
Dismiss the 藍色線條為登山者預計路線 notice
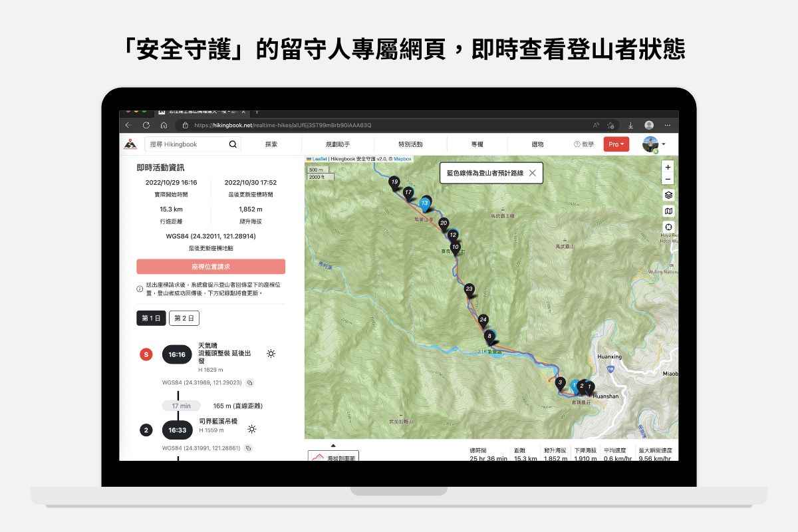pyautogui.click(x=532, y=173)
